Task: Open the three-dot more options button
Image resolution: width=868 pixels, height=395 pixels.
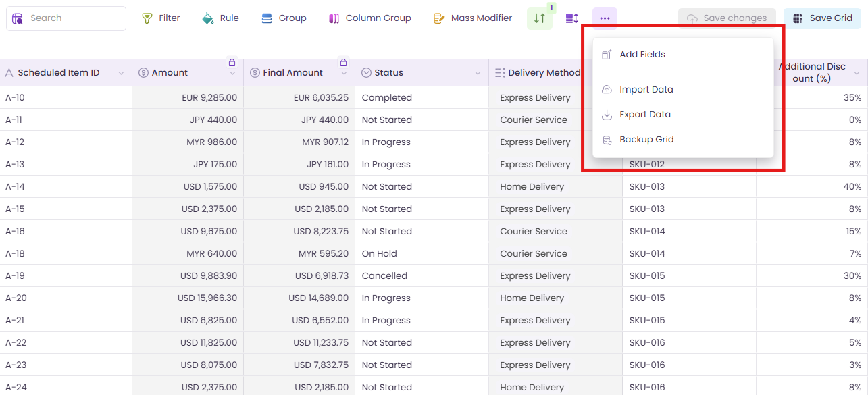Action: (605, 18)
